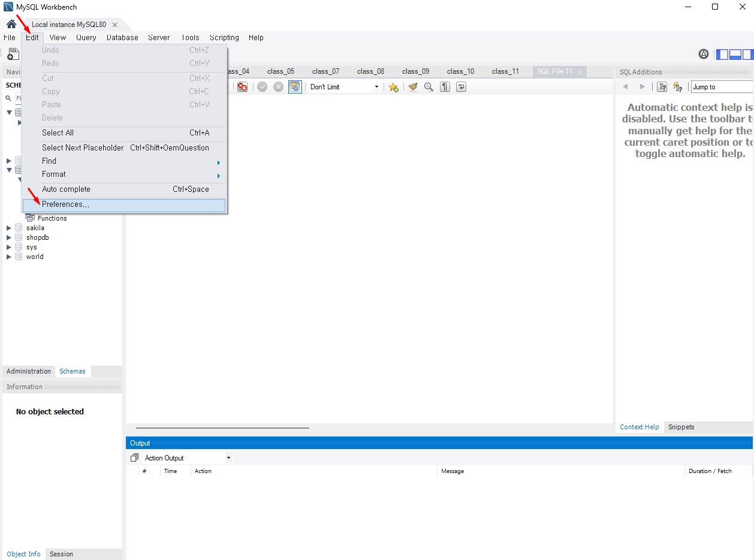Click the shopdb database icon
754x560 pixels.
(19, 237)
